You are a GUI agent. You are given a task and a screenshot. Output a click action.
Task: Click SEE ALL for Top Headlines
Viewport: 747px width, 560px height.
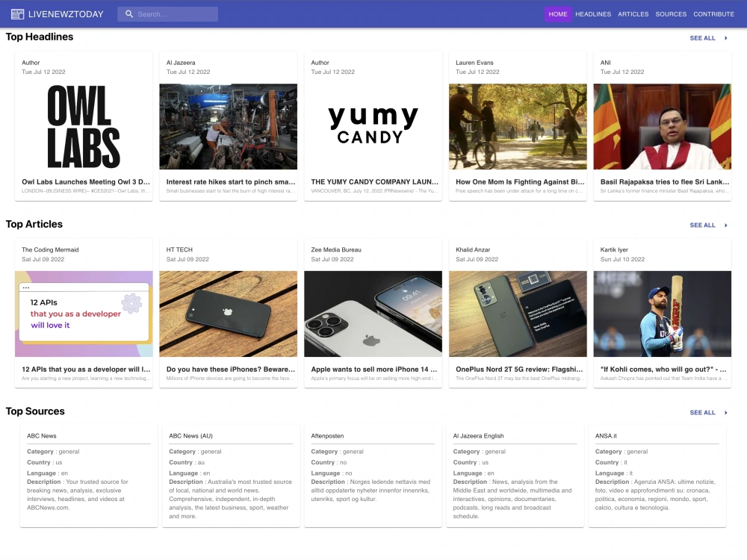coord(702,38)
